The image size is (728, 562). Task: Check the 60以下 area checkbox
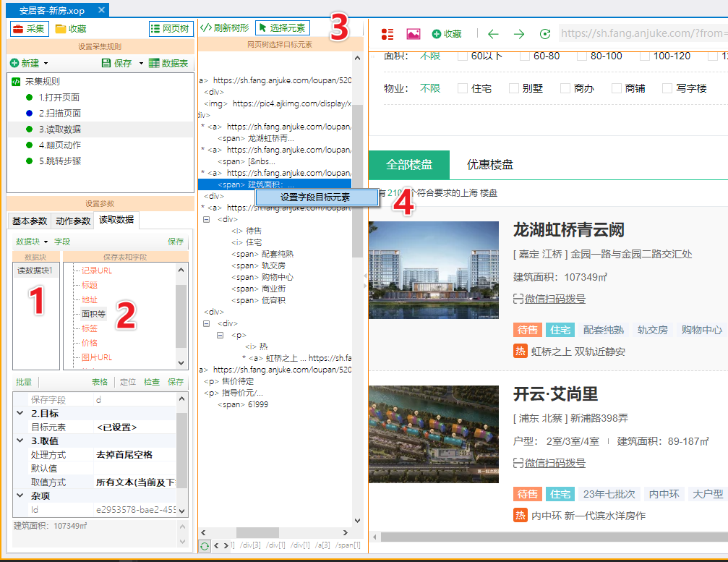tap(463, 56)
